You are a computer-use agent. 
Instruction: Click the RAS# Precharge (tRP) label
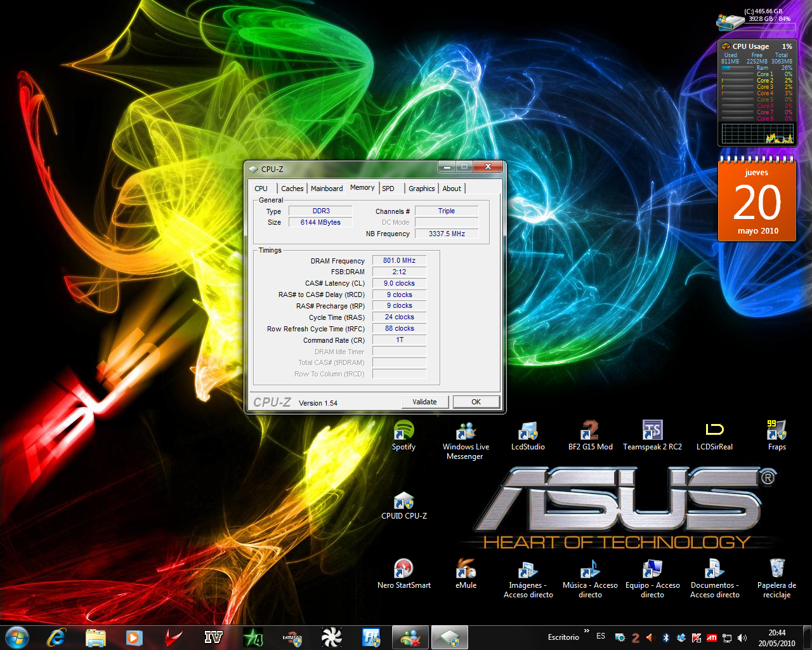click(331, 306)
